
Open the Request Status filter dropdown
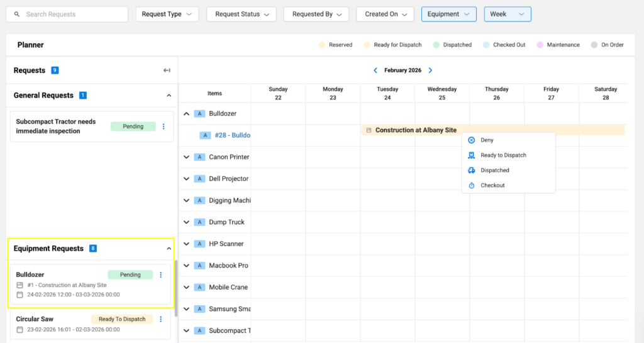click(241, 14)
